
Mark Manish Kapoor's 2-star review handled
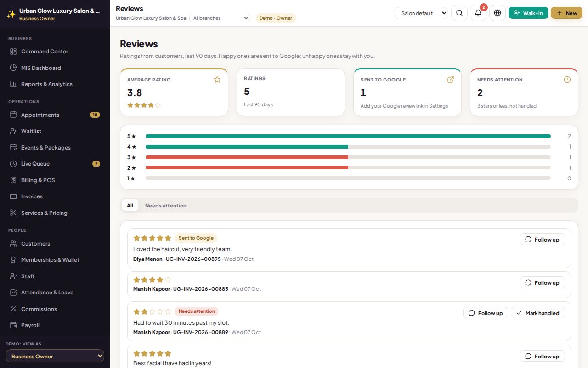point(538,313)
